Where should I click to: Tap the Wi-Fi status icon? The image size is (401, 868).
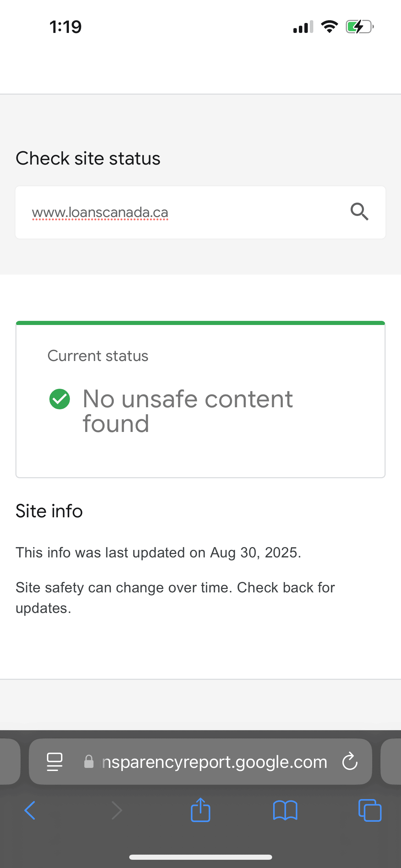329,27
